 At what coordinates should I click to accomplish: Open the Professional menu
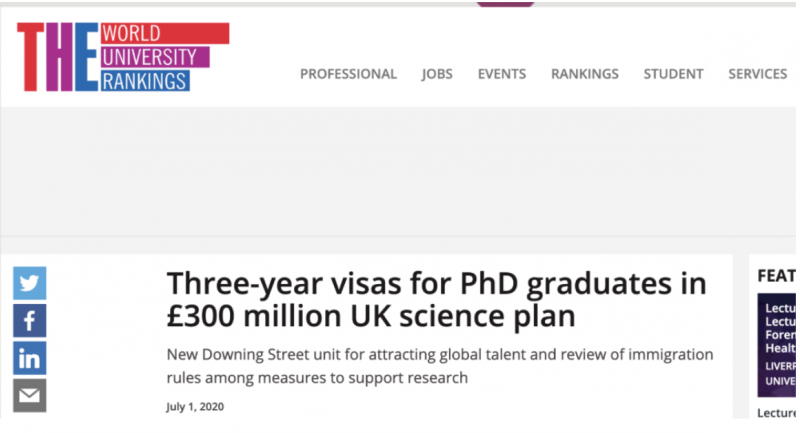(348, 74)
